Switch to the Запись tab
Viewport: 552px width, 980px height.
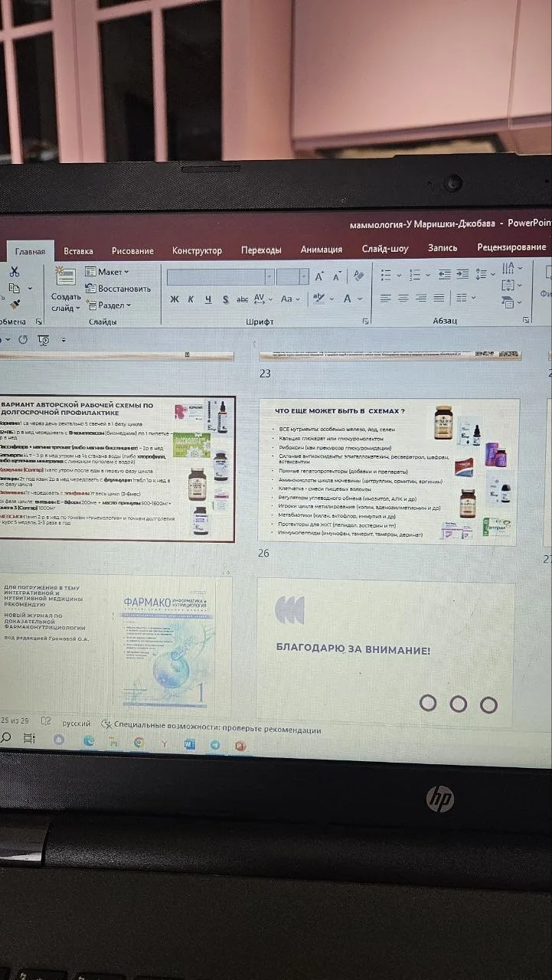[x=443, y=248]
